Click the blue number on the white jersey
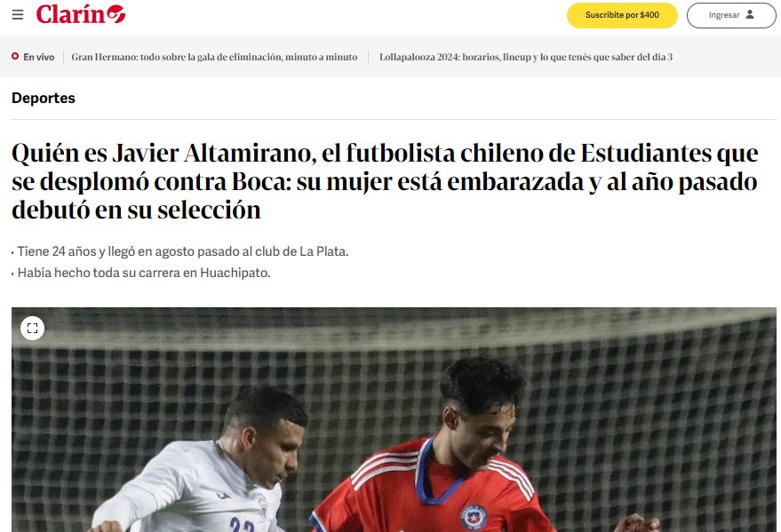This screenshot has height=532, width=781. (242, 525)
